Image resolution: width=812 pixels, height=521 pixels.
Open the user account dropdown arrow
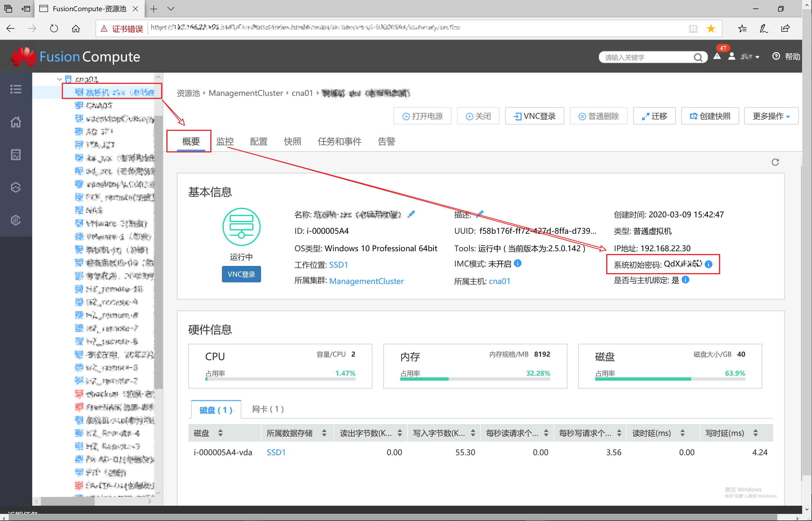[757, 57]
